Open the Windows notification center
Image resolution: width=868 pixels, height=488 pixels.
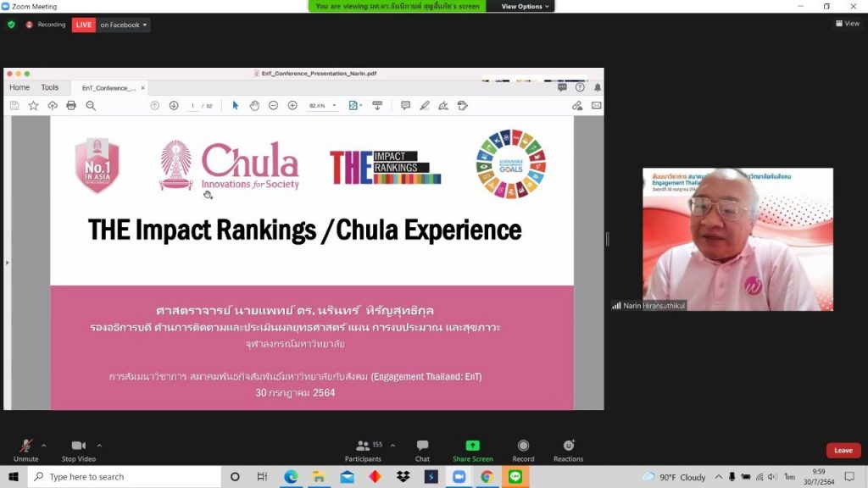(x=849, y=476)
